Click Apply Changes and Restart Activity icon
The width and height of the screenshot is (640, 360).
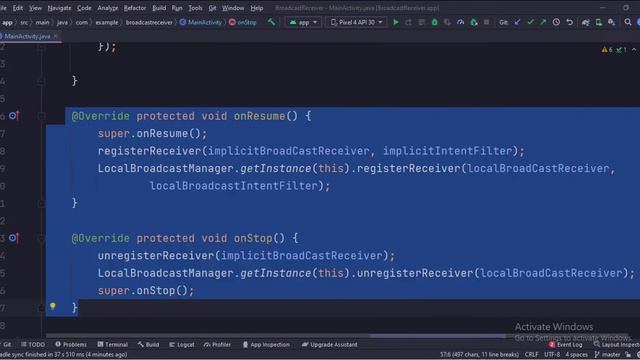[409, 22]
